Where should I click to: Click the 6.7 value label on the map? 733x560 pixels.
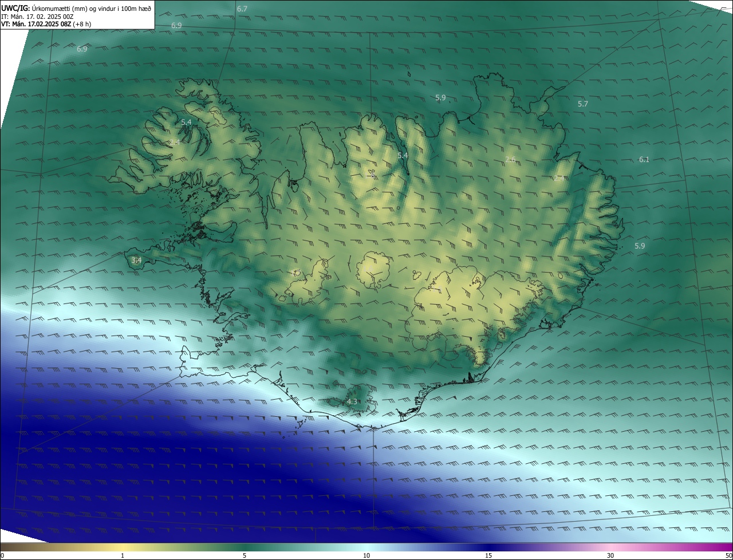click(242, 9)
